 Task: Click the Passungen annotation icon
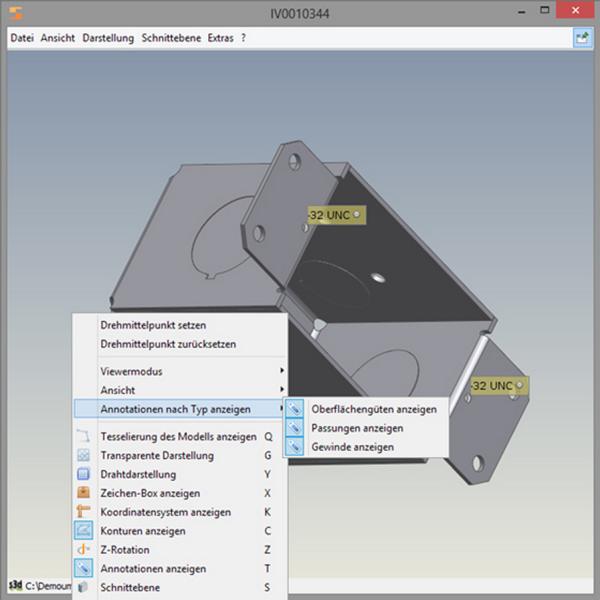(294, 427)
